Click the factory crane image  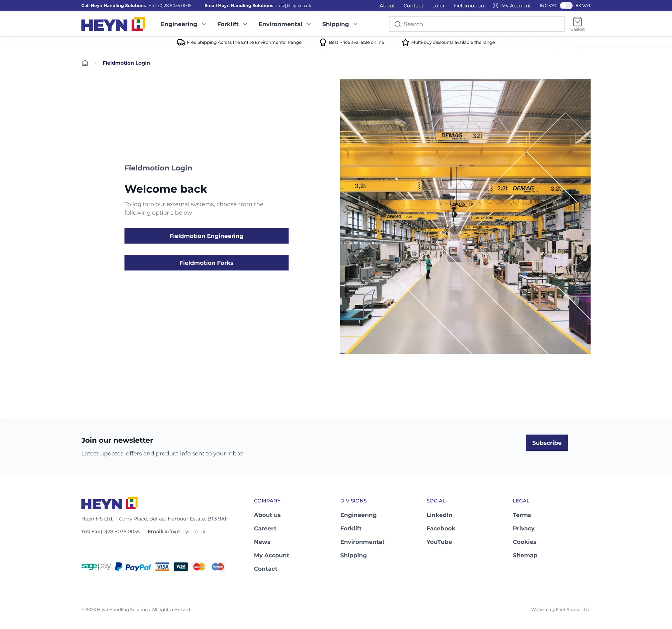(465, 216)
